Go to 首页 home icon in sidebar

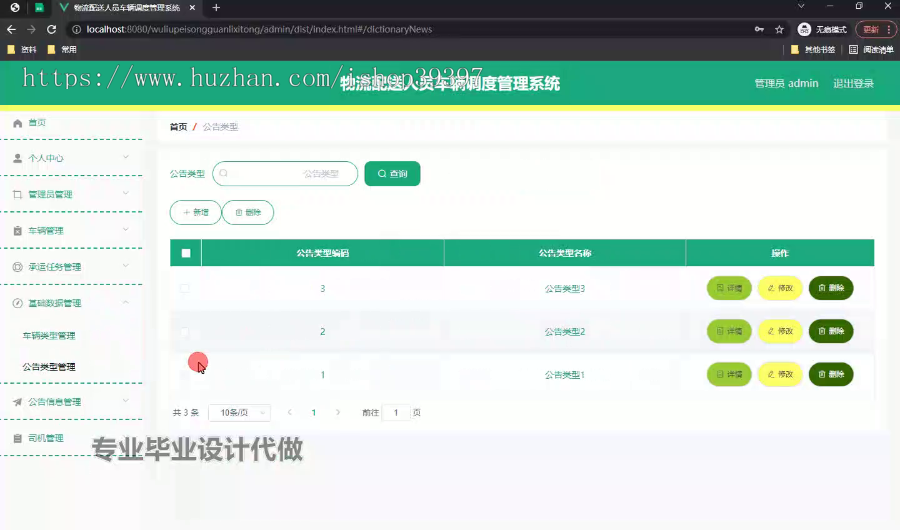(x=17, y=123)
